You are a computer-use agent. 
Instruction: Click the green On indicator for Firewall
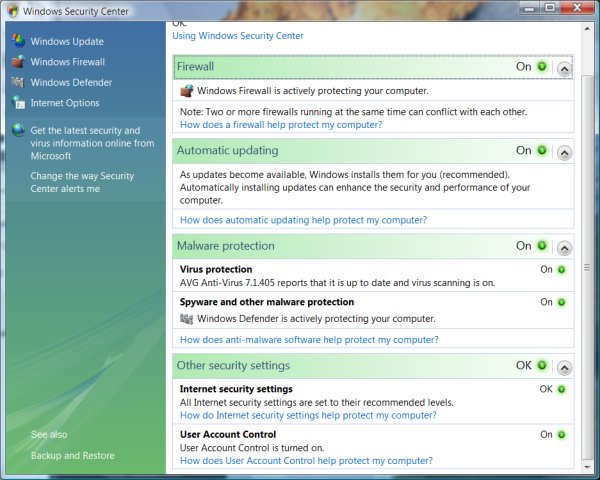pyautogui.click(x=541, y=67)
